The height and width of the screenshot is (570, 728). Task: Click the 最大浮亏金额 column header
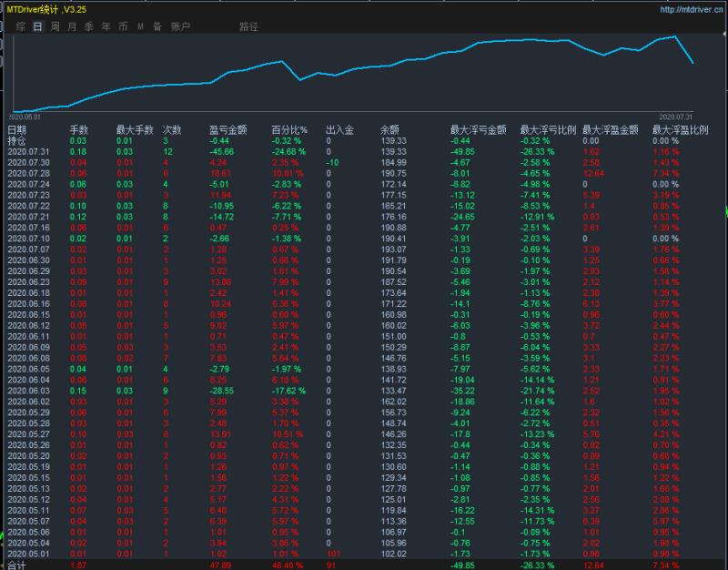(x=479, y=129)
